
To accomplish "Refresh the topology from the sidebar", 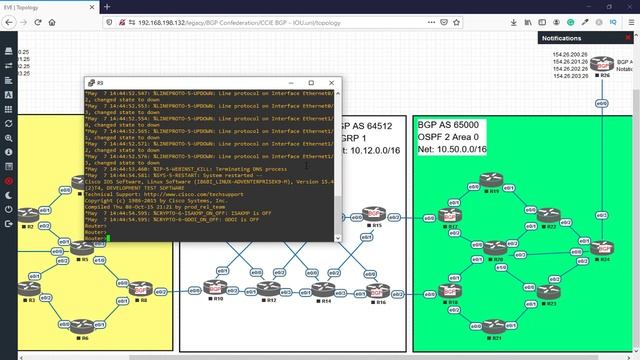I will 9,123.
